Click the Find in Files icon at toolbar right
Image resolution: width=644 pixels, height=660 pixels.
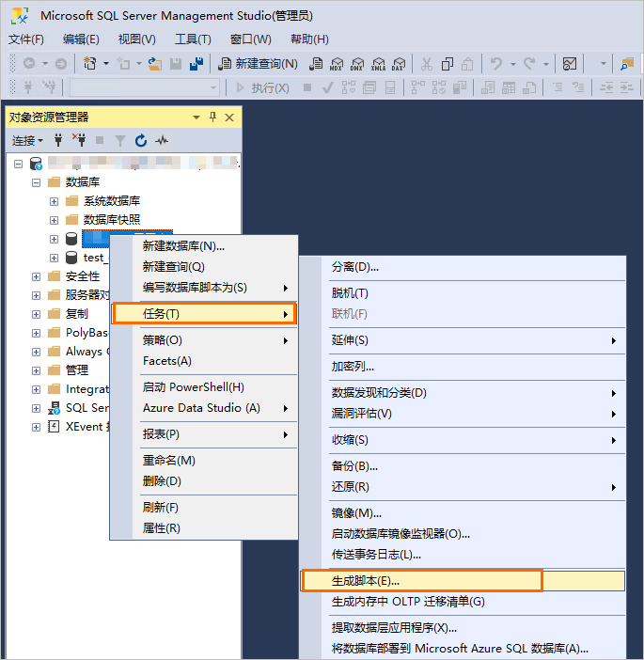(627, 64)
